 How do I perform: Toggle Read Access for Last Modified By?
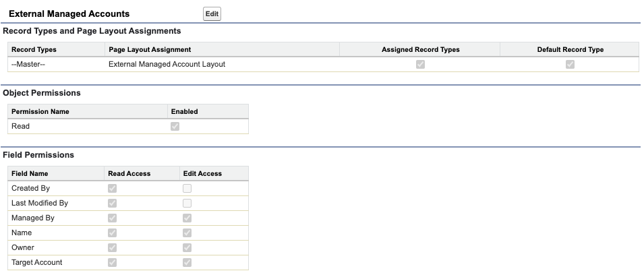pyautogui.click(x=113, y=204)
